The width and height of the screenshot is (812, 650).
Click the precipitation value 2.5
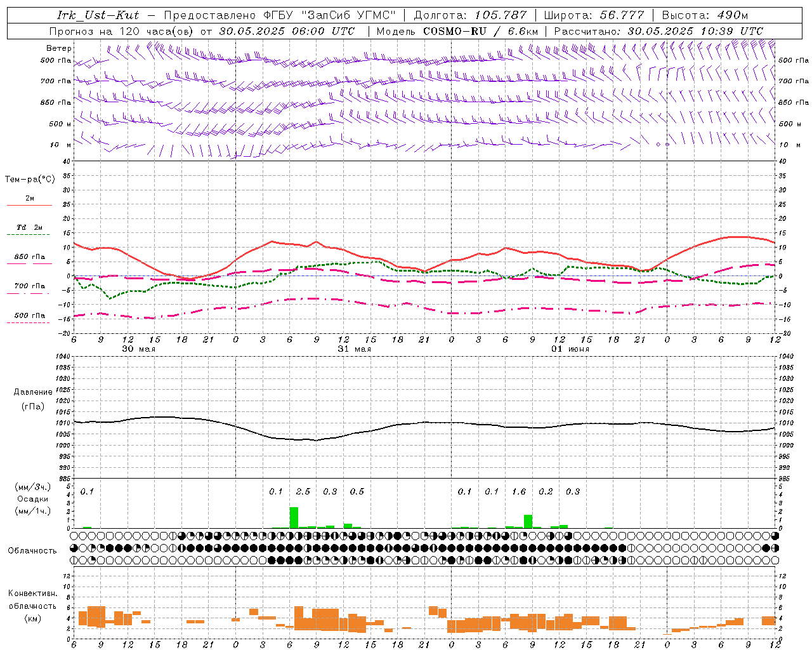(x=303, y=492)
